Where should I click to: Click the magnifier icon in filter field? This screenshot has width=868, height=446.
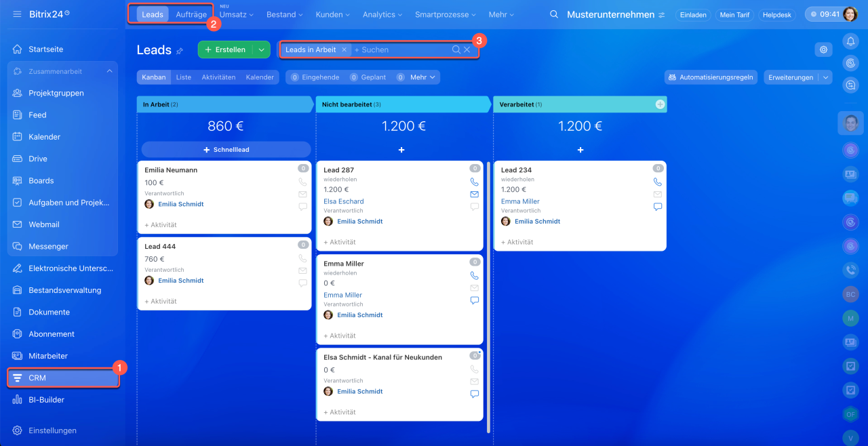[456, 49]
